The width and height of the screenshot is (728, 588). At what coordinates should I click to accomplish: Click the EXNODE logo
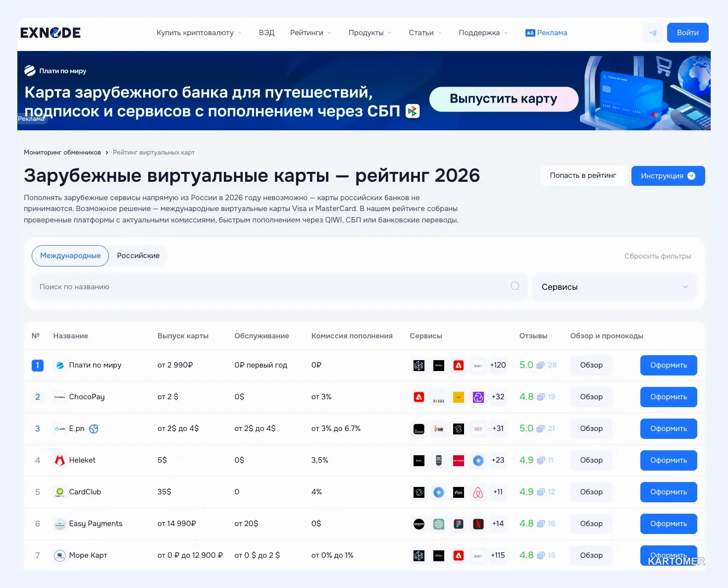[x=51, y=33]
